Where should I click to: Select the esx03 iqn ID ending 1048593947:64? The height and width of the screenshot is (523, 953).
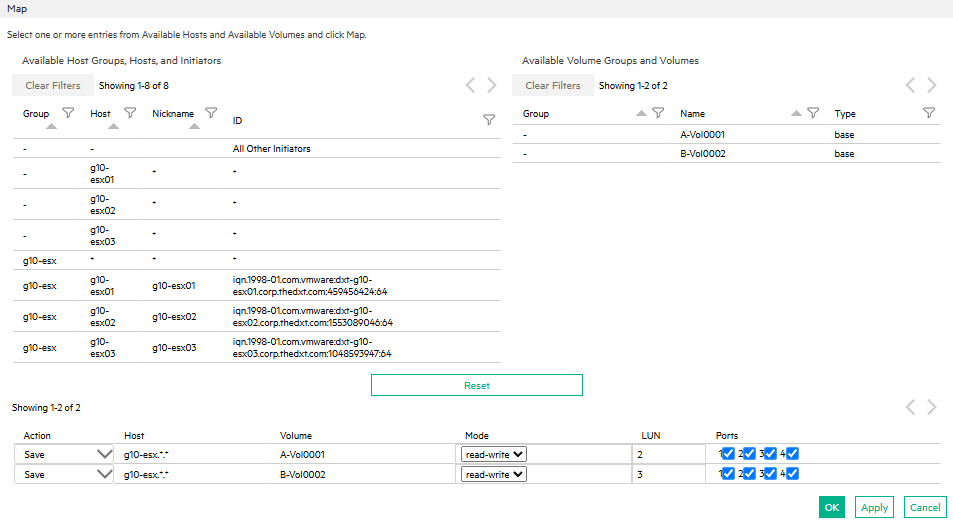pos(312,347)
